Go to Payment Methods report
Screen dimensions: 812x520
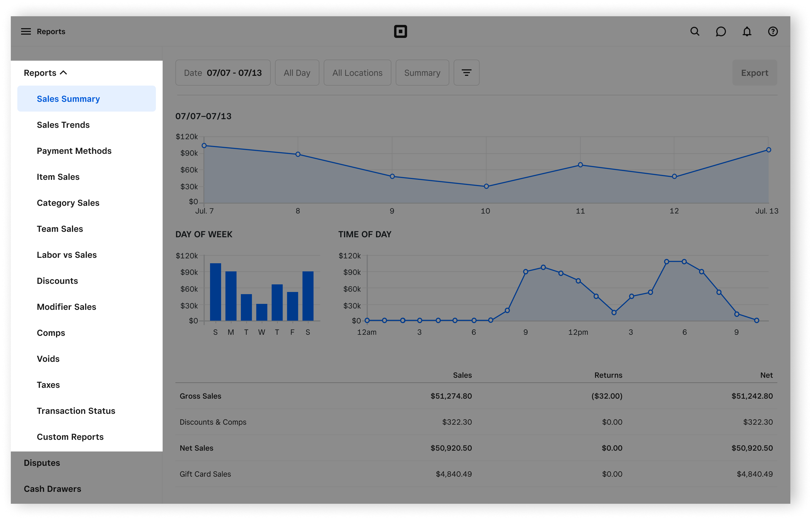pyautogui.click(x=74, y=151)
